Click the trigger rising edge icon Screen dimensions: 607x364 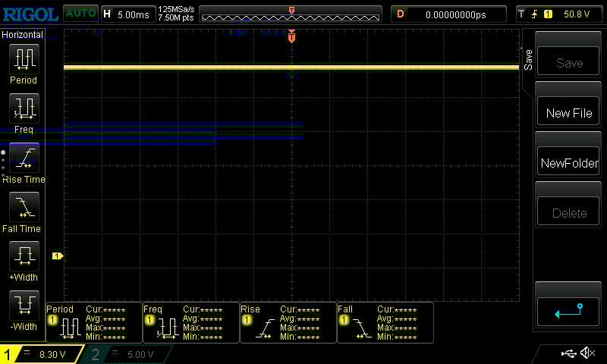(535, 14)
